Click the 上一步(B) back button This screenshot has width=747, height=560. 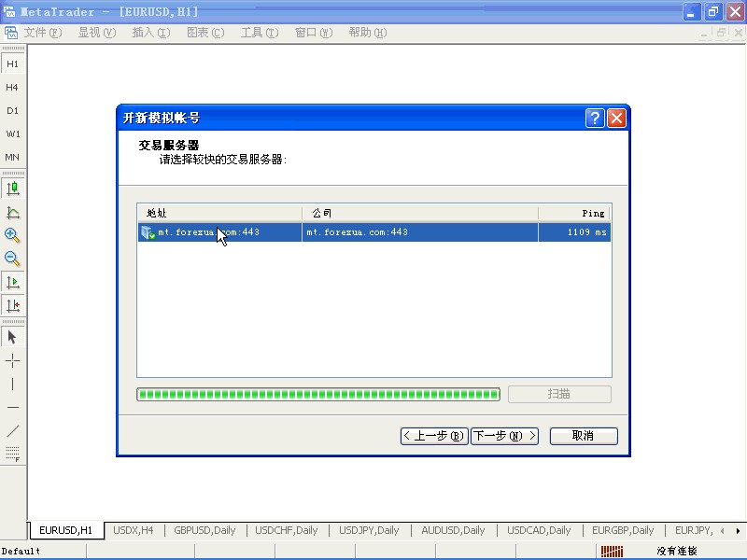434,436
